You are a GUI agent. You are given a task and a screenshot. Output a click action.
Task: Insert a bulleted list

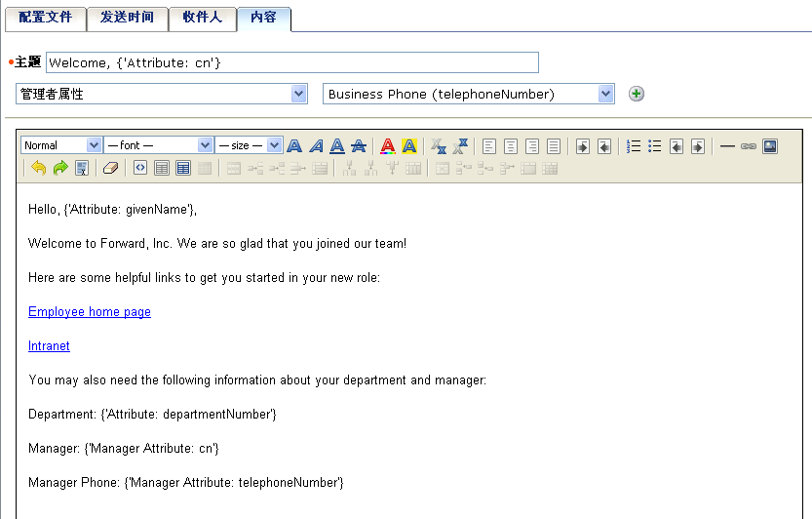655,146
